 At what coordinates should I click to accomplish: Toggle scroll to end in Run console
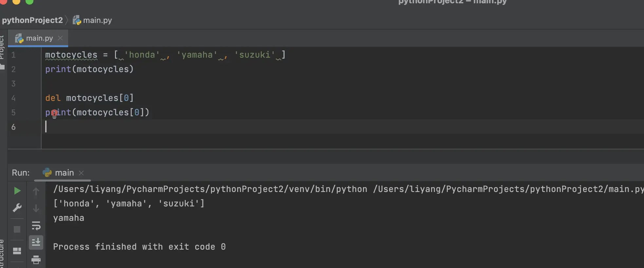tap(36, 242)
